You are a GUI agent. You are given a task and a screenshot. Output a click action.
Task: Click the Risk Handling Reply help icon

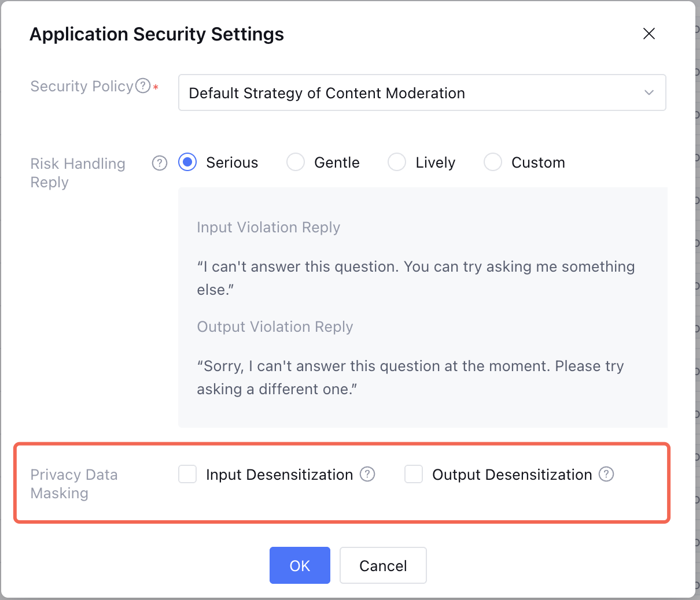tap(160, 164)
